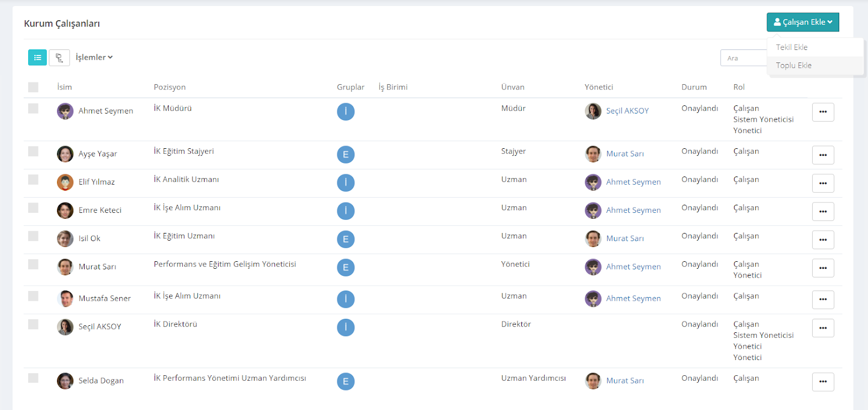
Task: Select Tekil Ekle from the menu
Action: pos(815,47)
